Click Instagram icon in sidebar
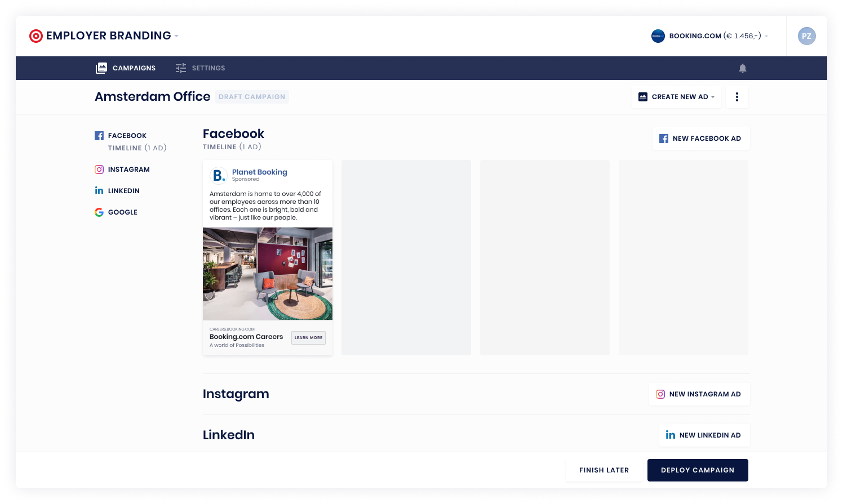 pos(99,170)
